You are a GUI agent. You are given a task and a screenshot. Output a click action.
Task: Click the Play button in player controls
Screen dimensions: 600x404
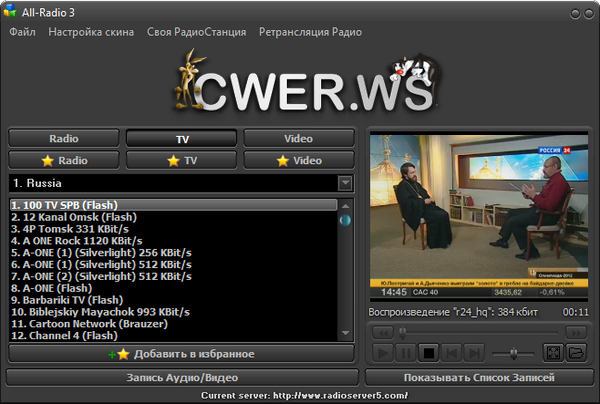pos(383,353)
